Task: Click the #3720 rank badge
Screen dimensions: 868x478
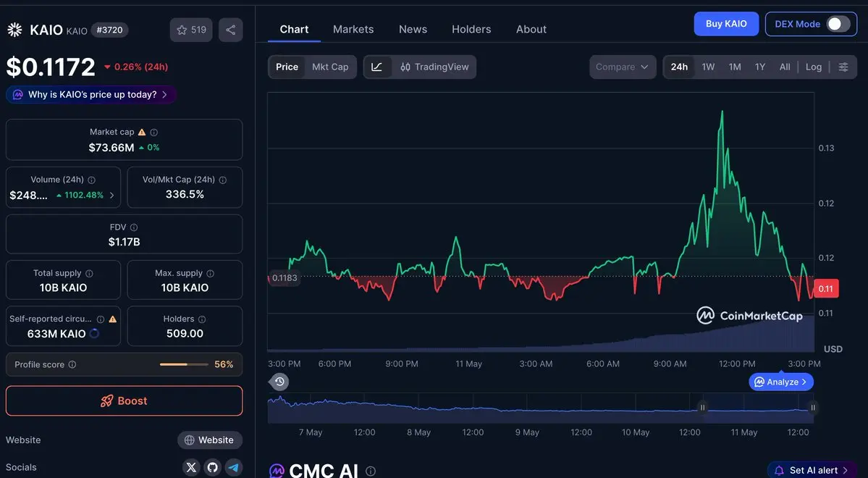Action: [x=109, y=30]
